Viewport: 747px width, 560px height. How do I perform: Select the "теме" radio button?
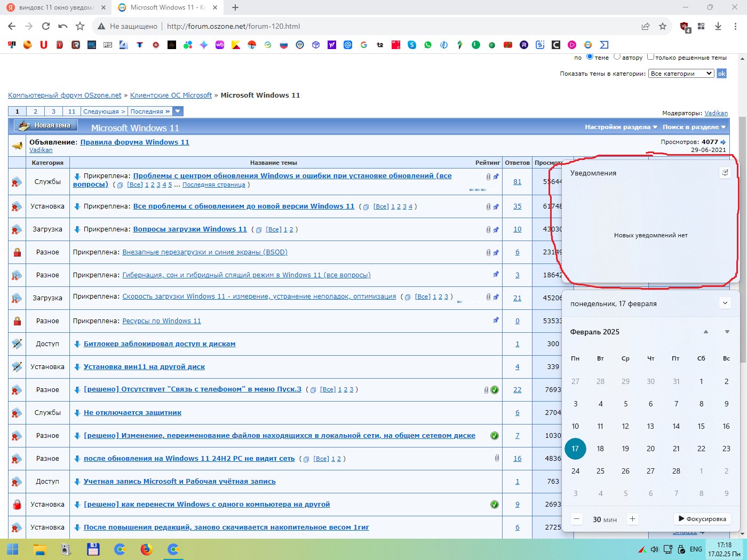(590, 57)
